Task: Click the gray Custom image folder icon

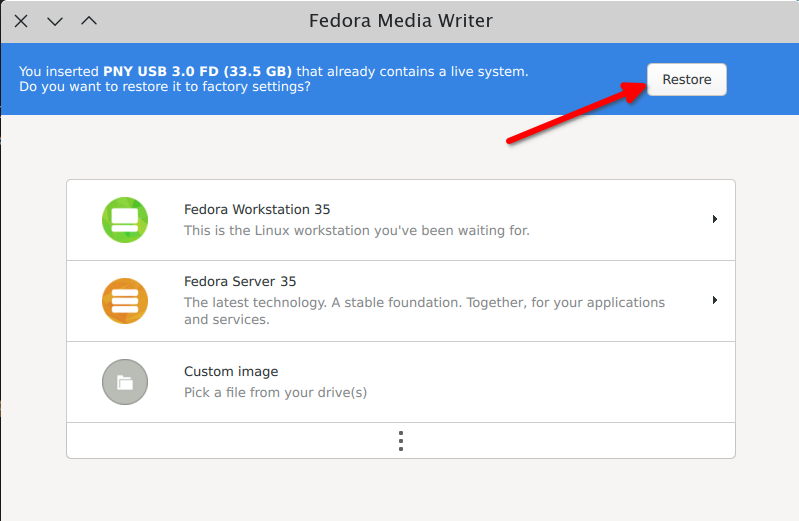Action: pyautogui.click(x=125, y=382)
